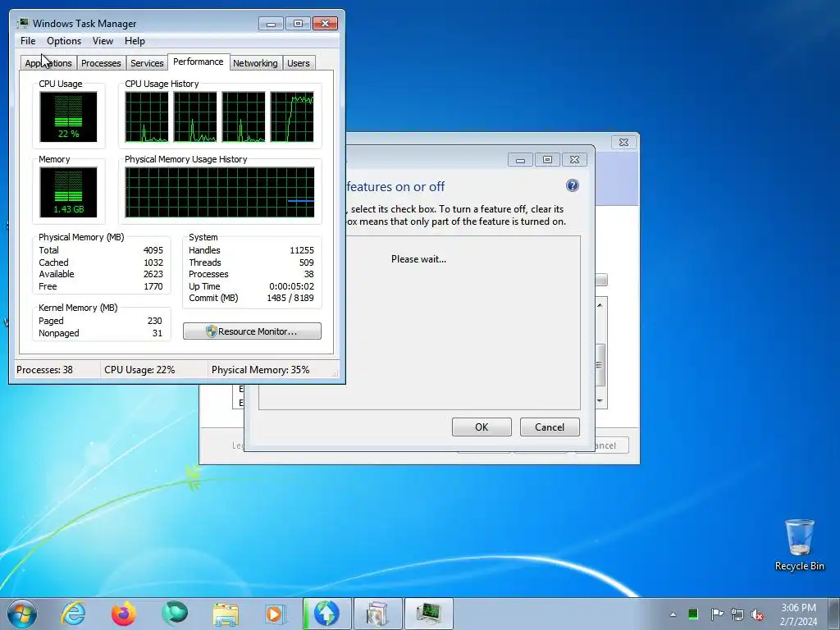The image size is (840, 630).
Task: Open the clock showing 3:06 PM
Action: [798, 614]
